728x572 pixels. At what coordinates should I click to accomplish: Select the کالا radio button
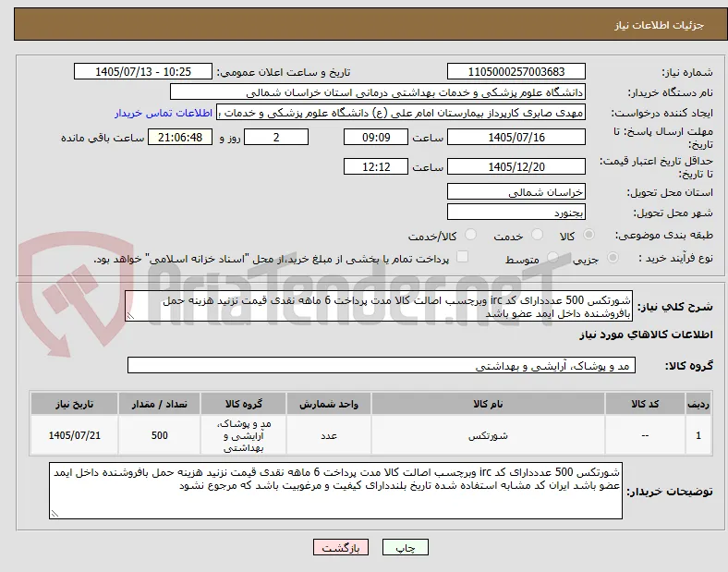click(588, 235)
